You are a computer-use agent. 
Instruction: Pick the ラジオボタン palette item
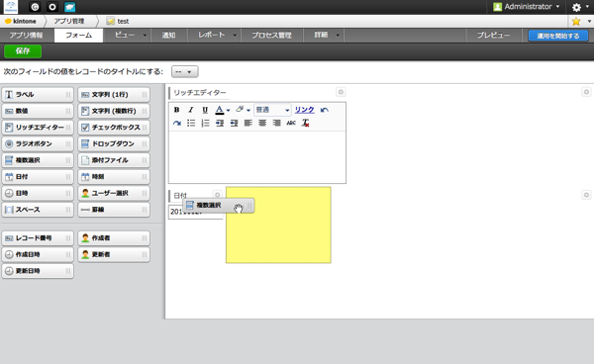pyautogui.click(x=38, y=143)
